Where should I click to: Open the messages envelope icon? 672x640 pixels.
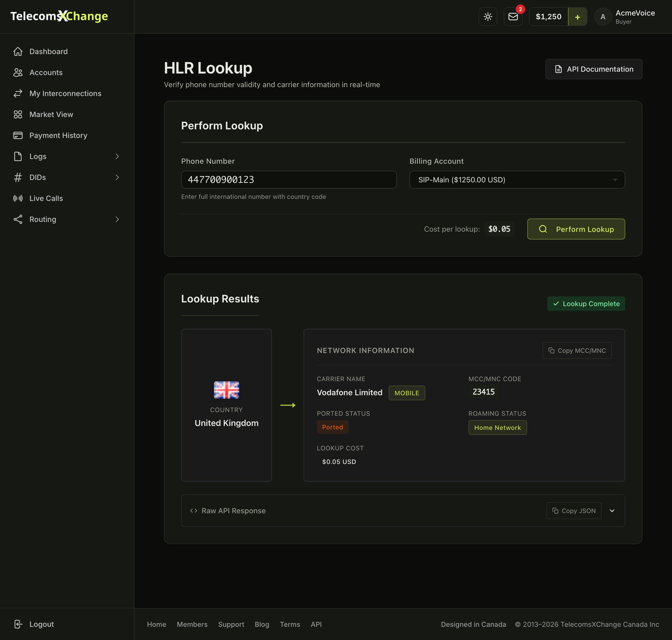(x=513, y=17)
